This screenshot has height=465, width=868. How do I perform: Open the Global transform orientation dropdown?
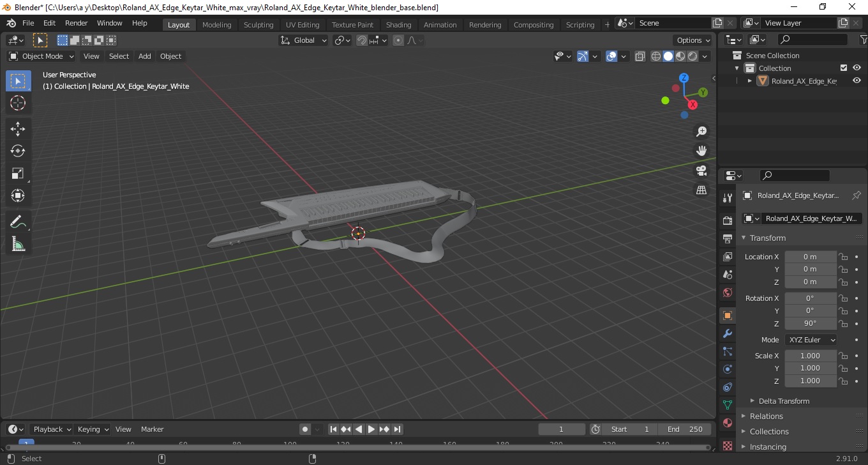point(304,40)
